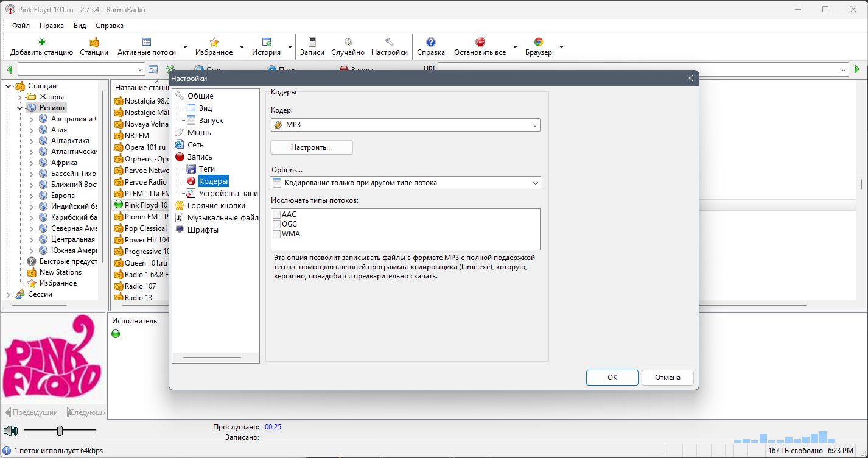The height and width of the screenshot is (458, 868).
Task: Open the Вид menu
Action: [80, 26]
